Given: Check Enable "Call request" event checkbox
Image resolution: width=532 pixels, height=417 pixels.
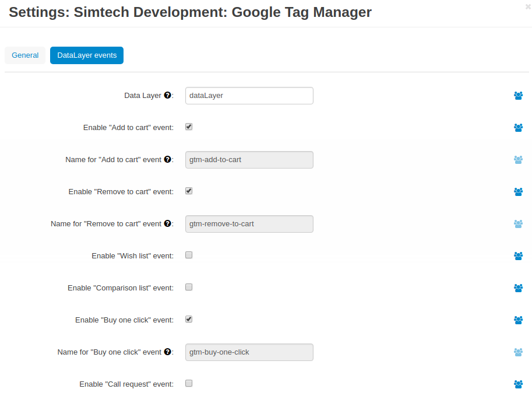Looking at the screenshot, I should [x=189, y=383].
